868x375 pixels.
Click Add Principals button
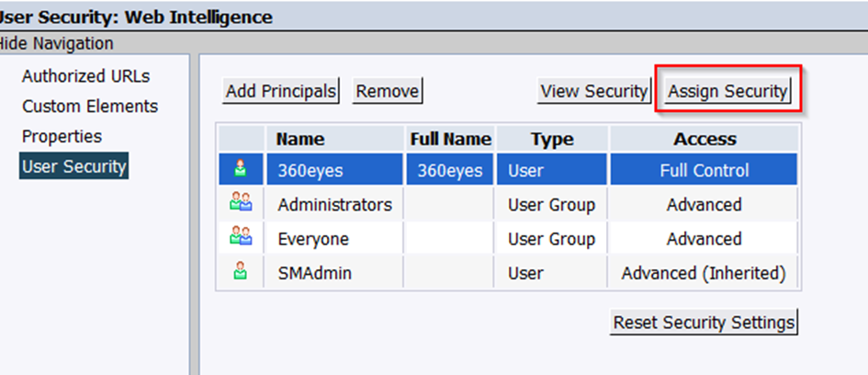[281, 91]
